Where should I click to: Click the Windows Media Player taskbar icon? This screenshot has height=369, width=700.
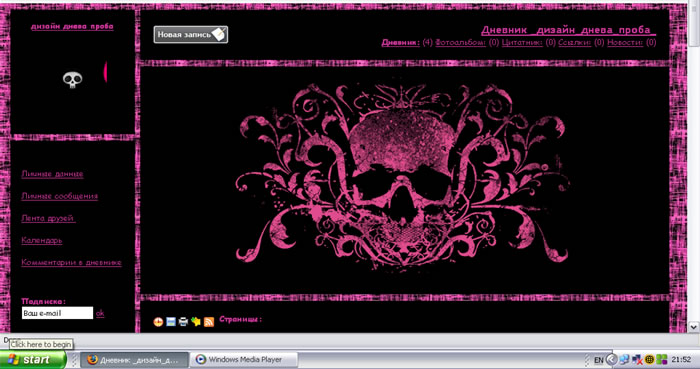pos(201,360)
